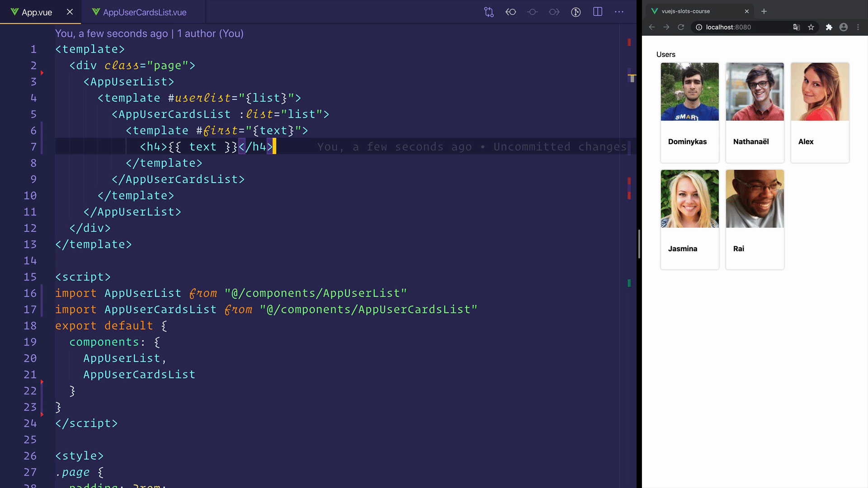Open the editor More Actions ellipsis
The height and width of the screenshot is (488, 868).
(x=619, y=12)
